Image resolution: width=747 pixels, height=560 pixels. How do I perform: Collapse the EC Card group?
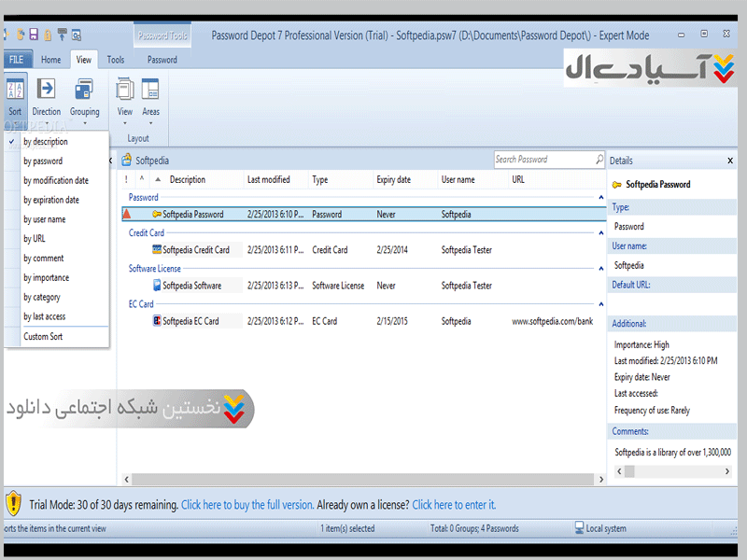[600, 304]
